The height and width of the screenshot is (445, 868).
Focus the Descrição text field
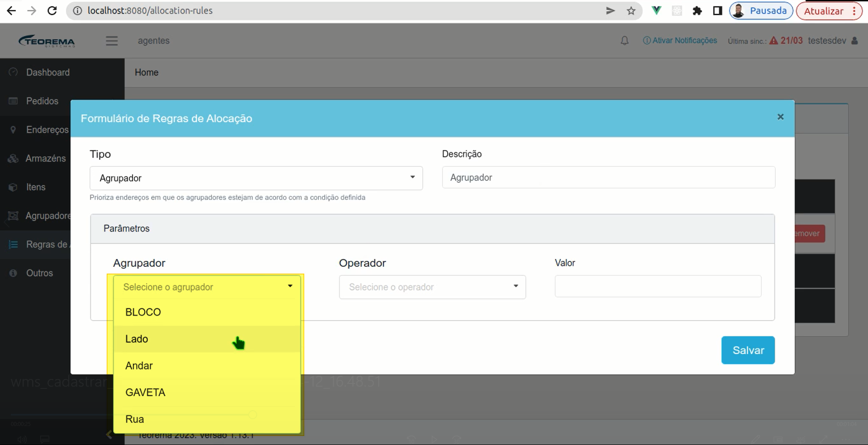tap(609, 178)
